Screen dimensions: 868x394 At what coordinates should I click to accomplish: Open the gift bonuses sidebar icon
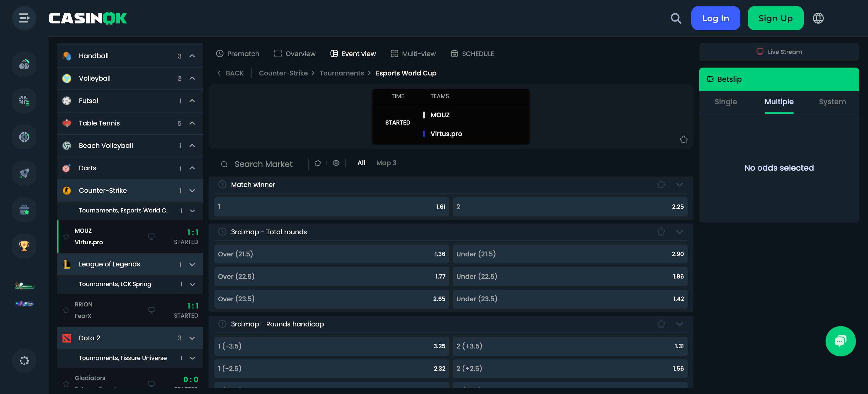point(24,210)
